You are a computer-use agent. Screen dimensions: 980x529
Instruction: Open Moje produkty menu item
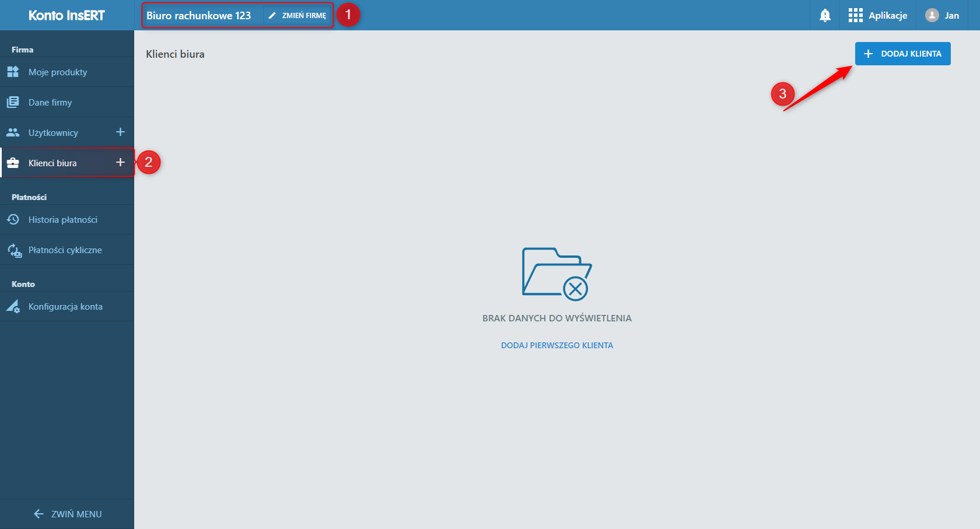click(x=67, y=72)
